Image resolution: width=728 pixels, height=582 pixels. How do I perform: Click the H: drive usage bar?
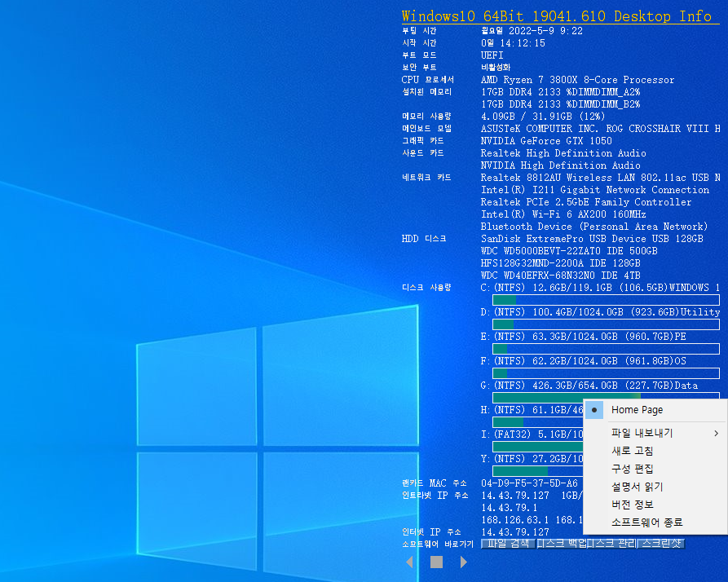(x=537, y=422)
